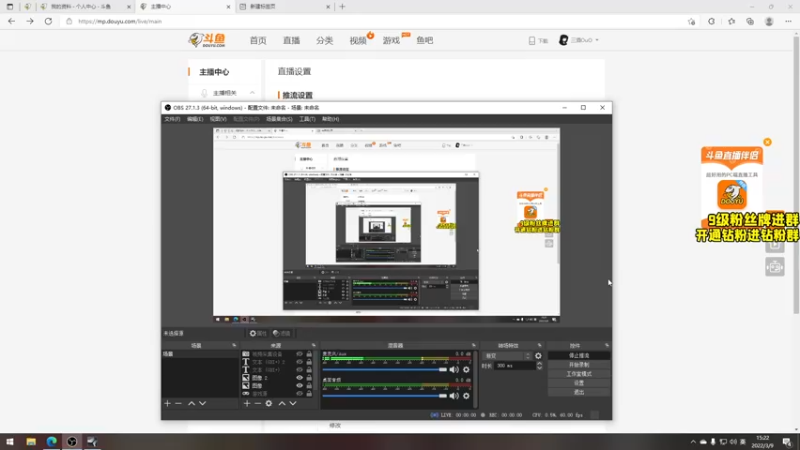
Task: Pop out the Audio Mixer dock panel
Action: [x=473, y=345]
